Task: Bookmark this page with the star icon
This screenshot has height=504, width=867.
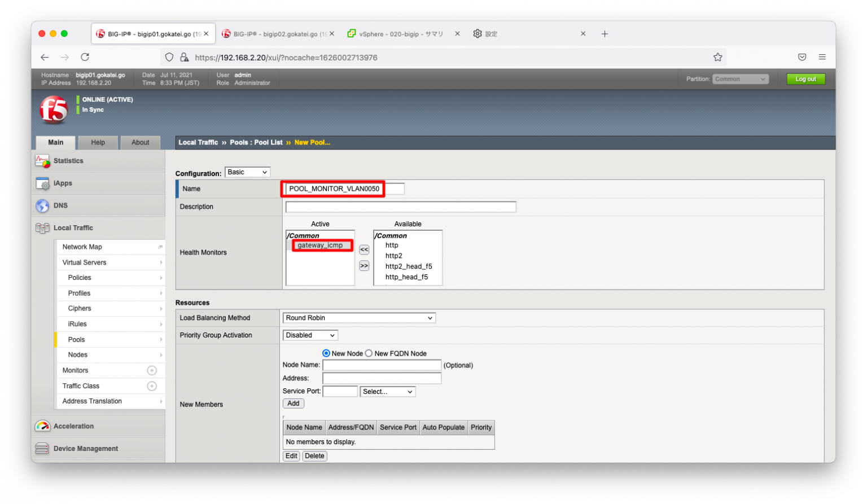Action: (x=717, y=57)
